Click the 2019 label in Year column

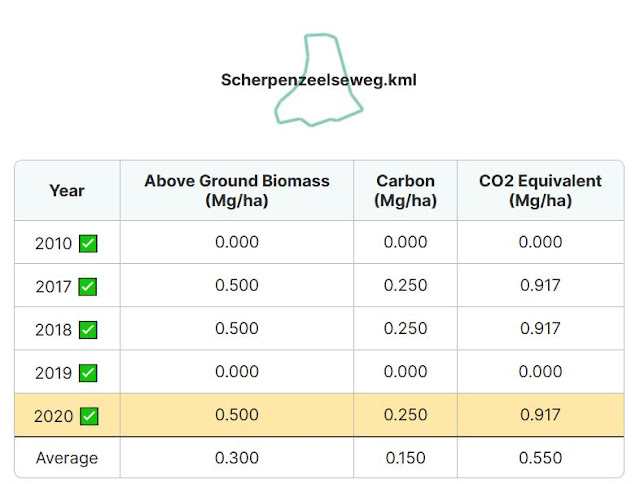(x=53, y=373)
